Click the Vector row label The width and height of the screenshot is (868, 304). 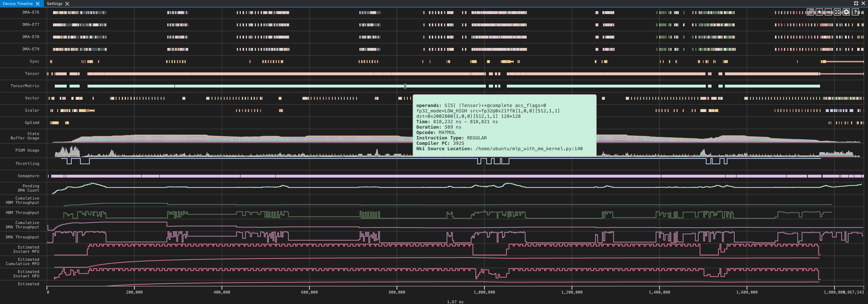pos(32,98)
